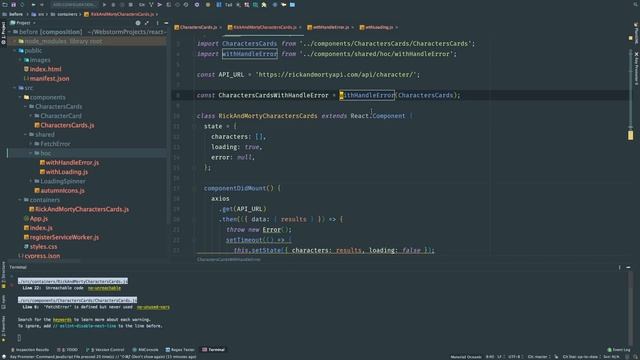Screen dimensions: 640x360
Task: Select the CharacterCard folder
Action: (58, 116)
